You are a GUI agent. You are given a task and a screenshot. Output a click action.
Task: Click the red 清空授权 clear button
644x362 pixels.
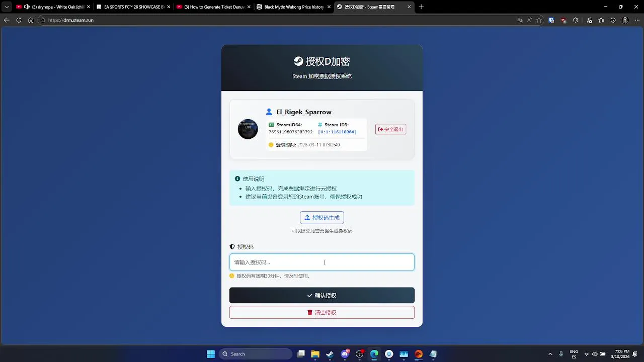(x=322, y=312)
